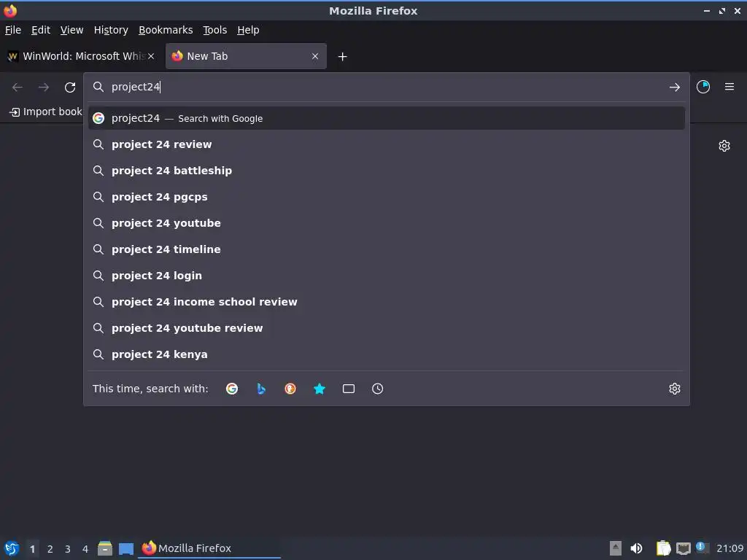Select the New Tab tab
Image resolution: width=747 pixels, height=560 pixels.
tap(246, 56)
